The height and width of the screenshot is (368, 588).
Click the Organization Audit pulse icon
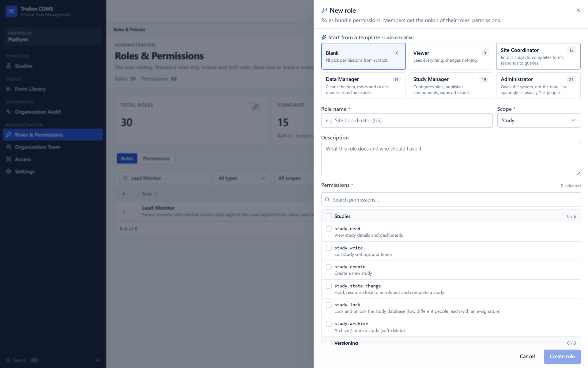[x=9, y=112]
